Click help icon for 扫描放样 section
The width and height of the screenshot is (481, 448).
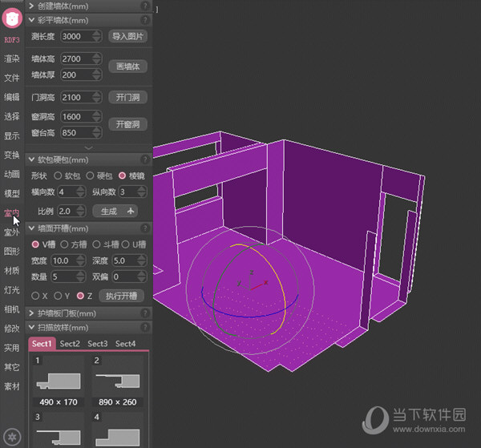pyautogui.click(x=145, y=327)
